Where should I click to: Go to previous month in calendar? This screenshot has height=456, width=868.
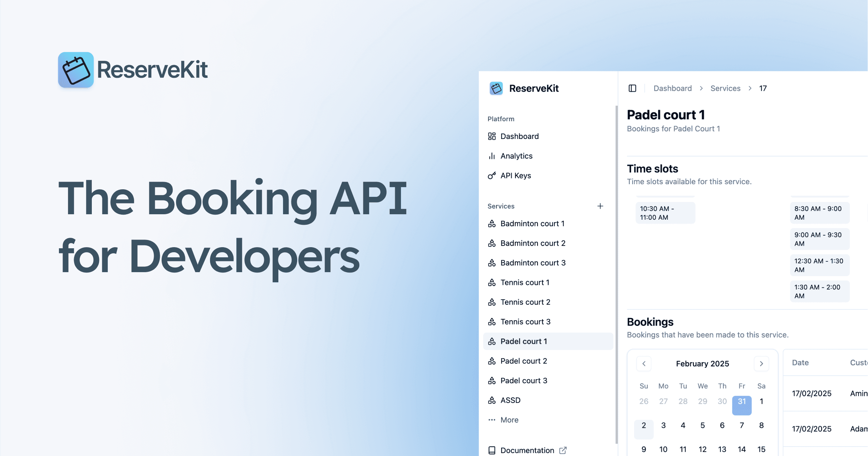point(644,364)
